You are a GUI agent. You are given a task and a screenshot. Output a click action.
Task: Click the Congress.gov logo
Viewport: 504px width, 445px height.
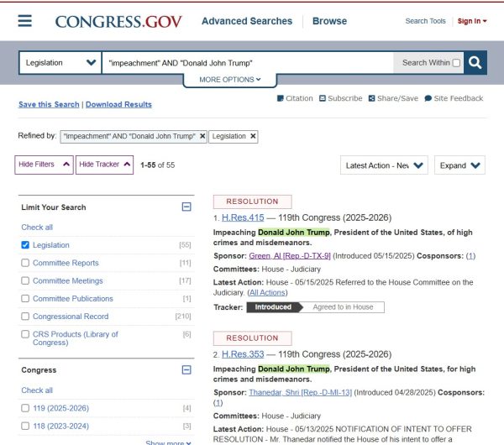click(x=118, y=22)
